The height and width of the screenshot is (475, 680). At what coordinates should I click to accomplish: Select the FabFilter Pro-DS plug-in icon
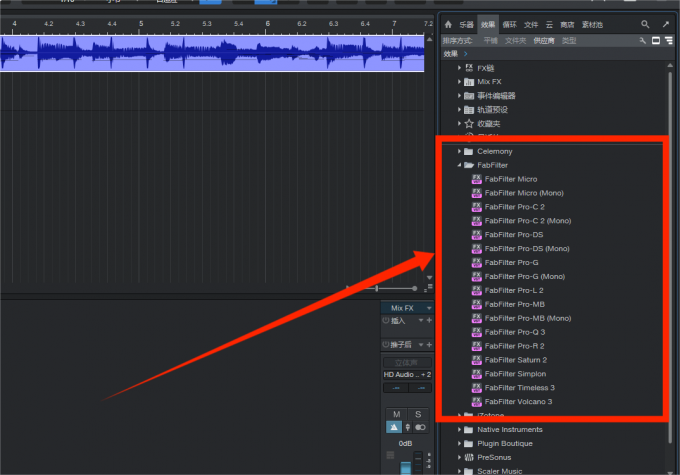[477, 235]
